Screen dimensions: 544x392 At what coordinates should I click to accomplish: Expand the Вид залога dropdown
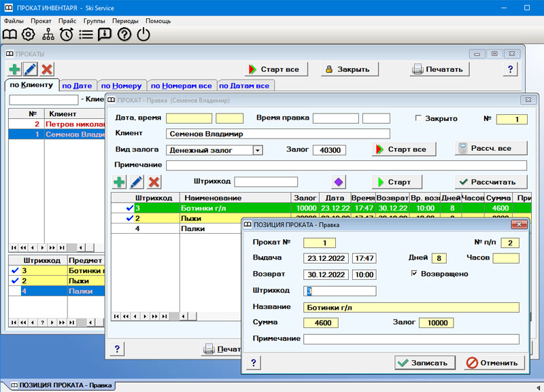click(257, 150)
